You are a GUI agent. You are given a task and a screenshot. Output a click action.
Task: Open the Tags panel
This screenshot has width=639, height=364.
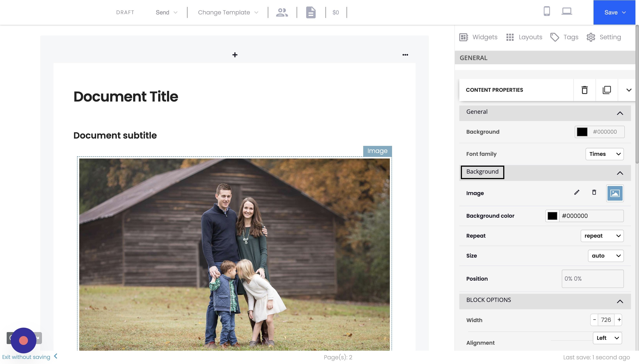(x=564, y=37)
